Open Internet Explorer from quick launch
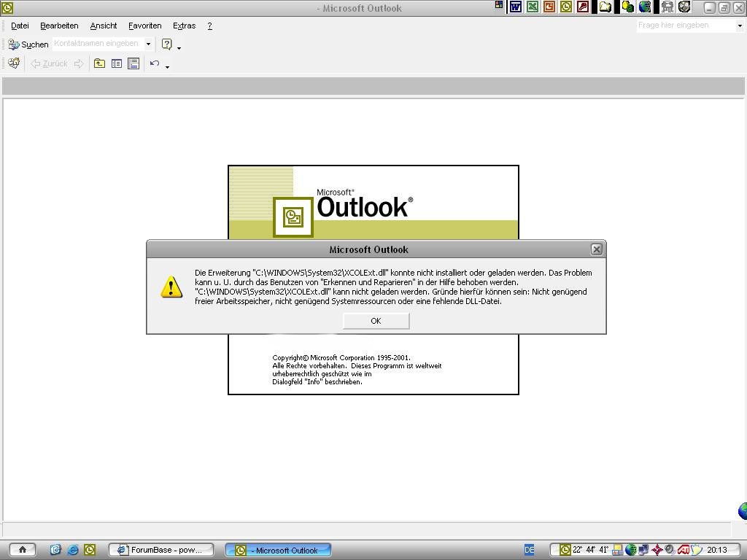 tap(72, 550)
